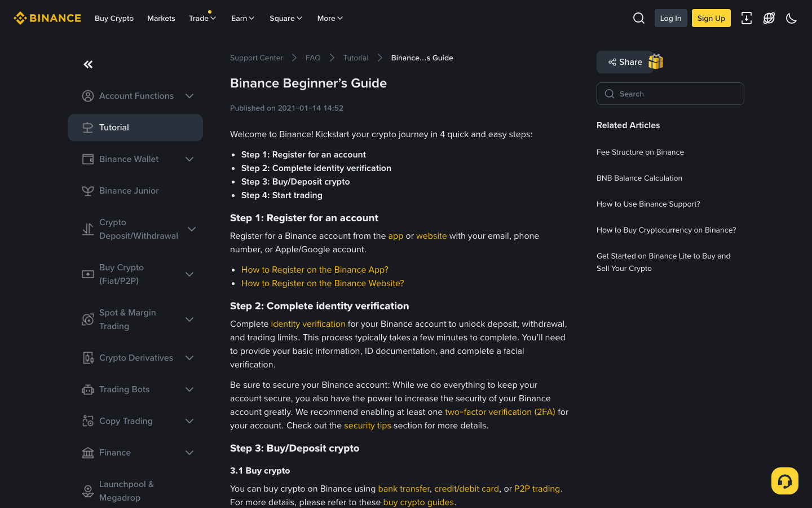The width and height of the screenshot is (812, 508).
Task: Select the Binance Junior sidebar icon
Action: click(x=88, y=191)
